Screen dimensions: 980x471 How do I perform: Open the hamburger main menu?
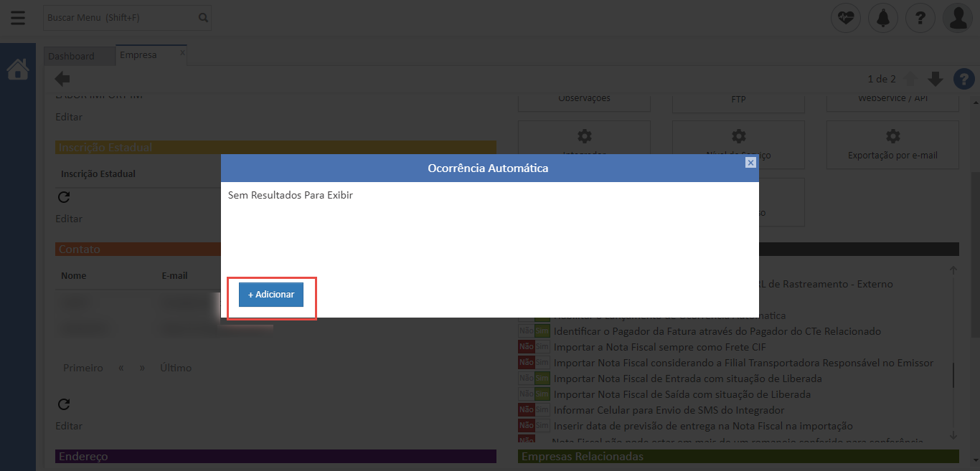(17, 18)
